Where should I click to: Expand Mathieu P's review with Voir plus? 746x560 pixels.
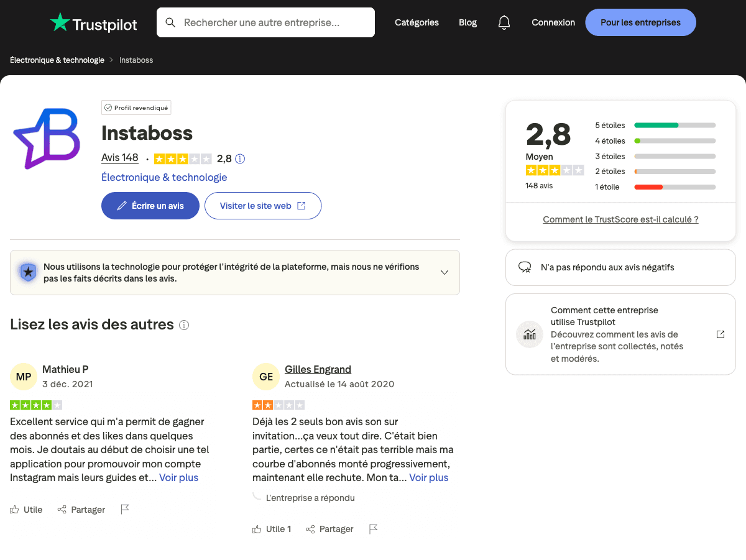pos(178,477)
